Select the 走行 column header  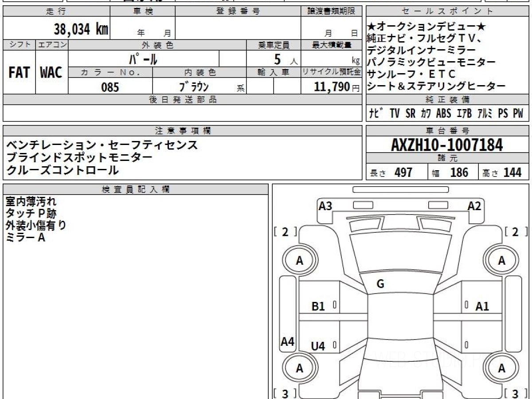click(x=56, y=12)
